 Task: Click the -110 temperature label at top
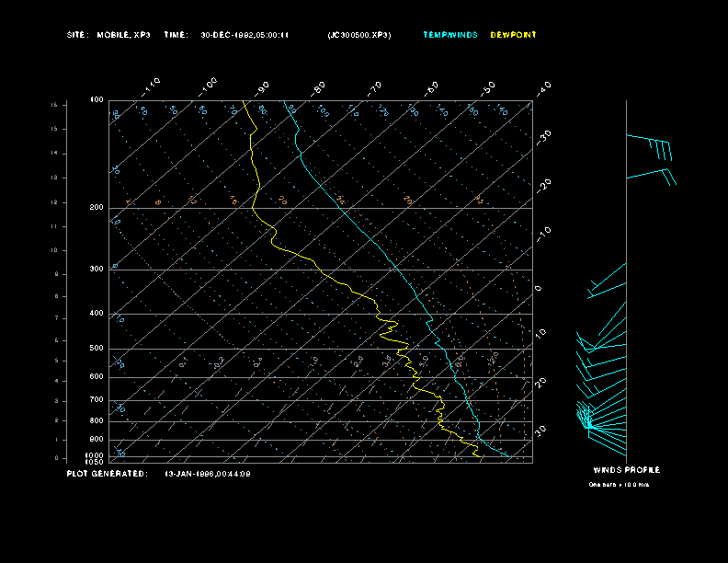pos(151,87)
